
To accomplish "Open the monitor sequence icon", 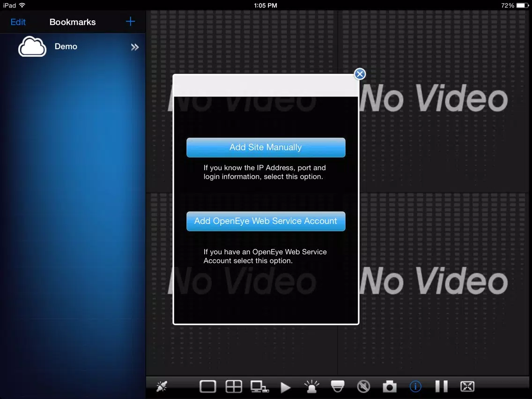I will point(259,387).
